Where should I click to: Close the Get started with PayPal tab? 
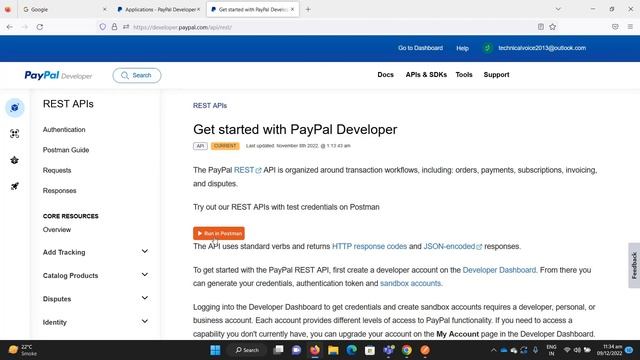coord(293,9)
